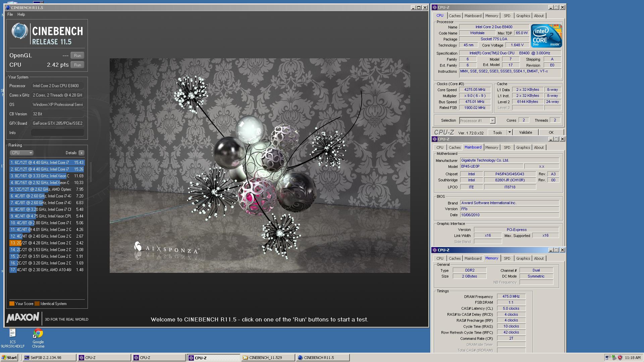Switch to CINEBENCH R11.5 taskbar button
This screenshot has height=362, width=644.
(322, 358)
